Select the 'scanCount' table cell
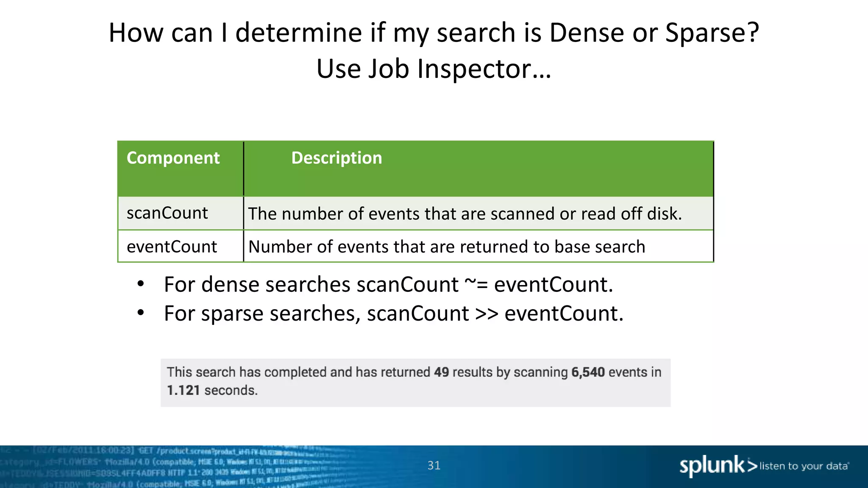This screenshot has height=488, width=868. pyautogui.click(x=181, y=213)
